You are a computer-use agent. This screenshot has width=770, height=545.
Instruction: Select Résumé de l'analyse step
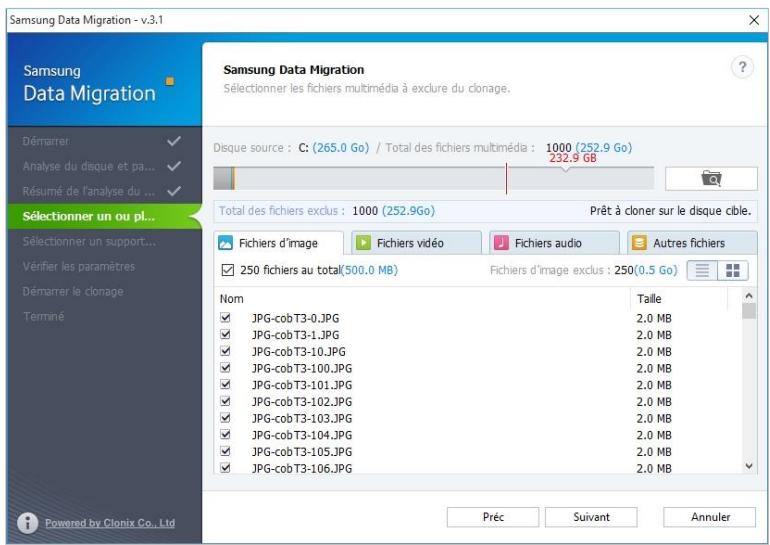tap(104, 191)
